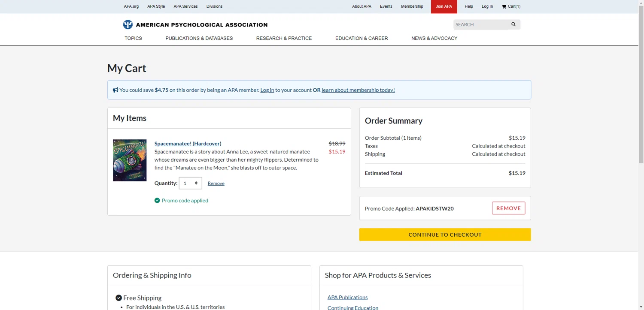Open RESEARCH & PRACTICE menu
The height and width of the screenshot is (310, 644).
(284, 38)
